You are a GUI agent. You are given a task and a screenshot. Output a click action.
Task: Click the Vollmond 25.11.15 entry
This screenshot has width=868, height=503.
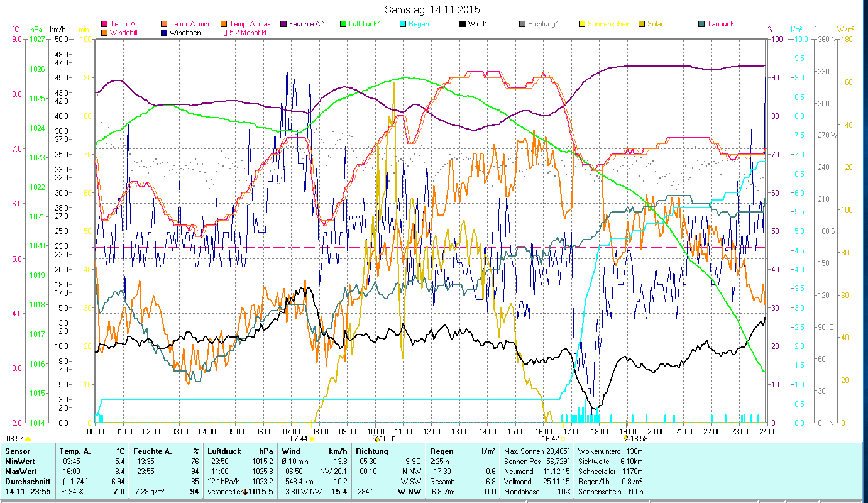coord(536,481)
